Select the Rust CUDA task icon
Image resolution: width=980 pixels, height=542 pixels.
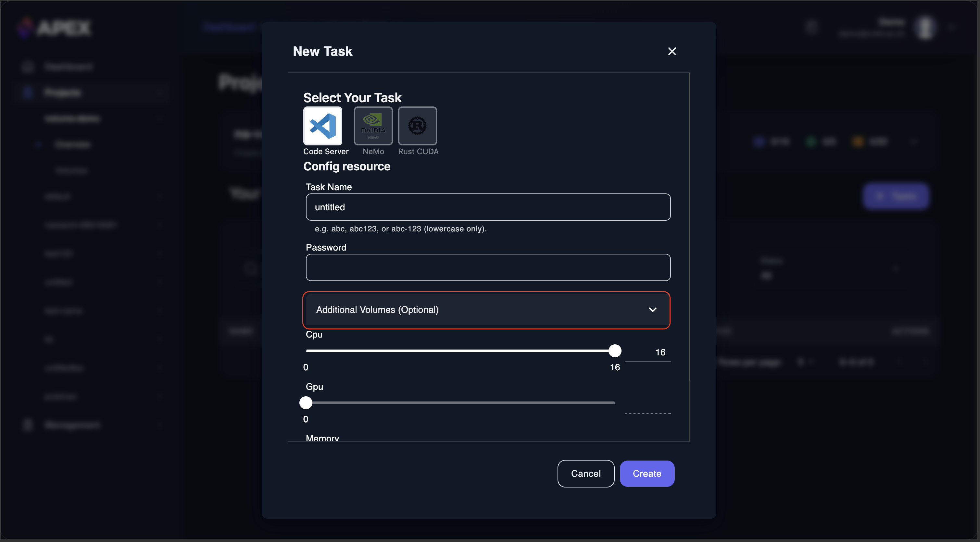click(x=417, y=126)
